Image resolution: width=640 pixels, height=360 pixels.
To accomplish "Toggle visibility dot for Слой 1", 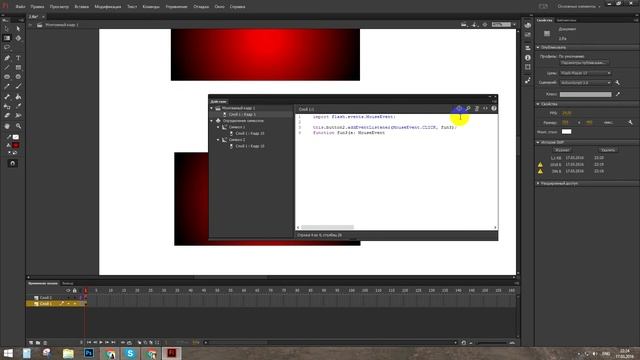I will click(x=68, y=304).
